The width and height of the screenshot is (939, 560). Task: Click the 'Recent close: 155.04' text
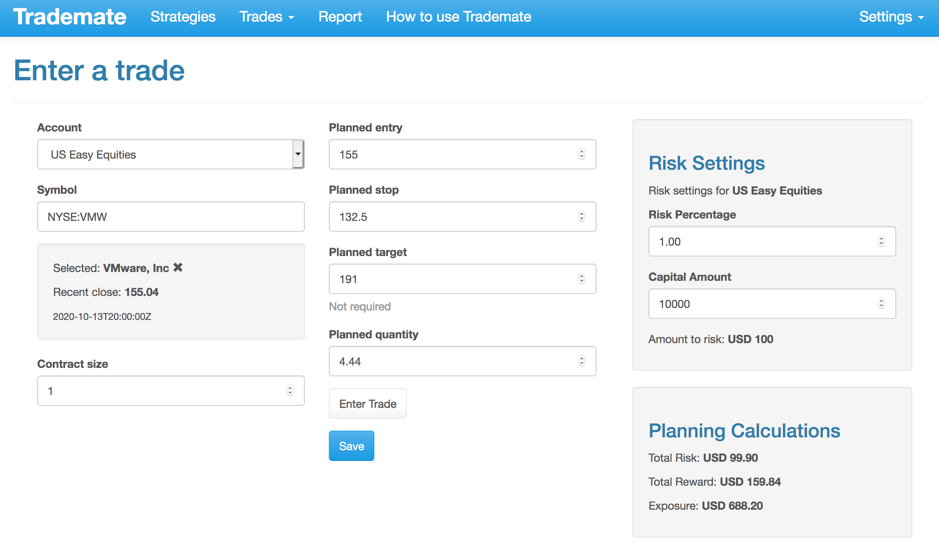click(x=106, y=292)
